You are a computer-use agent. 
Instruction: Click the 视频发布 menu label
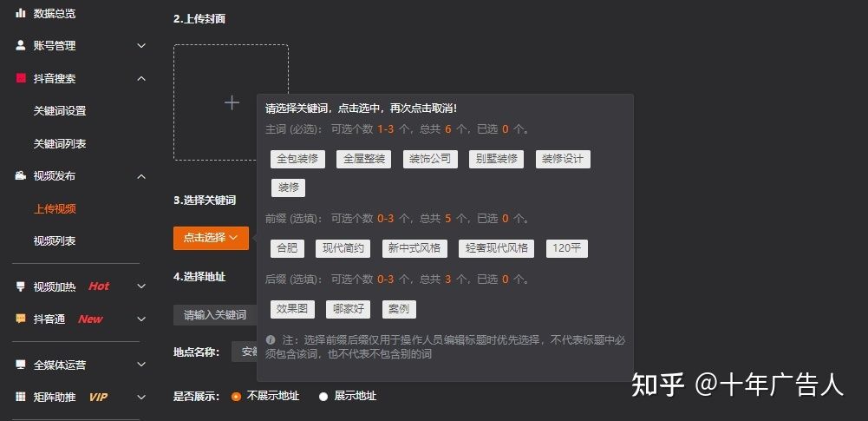coord(55,176)
